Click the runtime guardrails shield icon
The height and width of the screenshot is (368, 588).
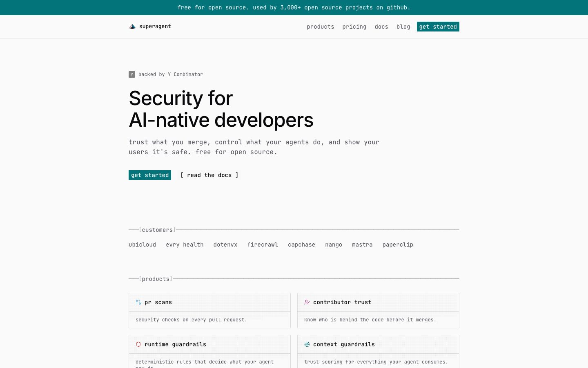point(138,345)
